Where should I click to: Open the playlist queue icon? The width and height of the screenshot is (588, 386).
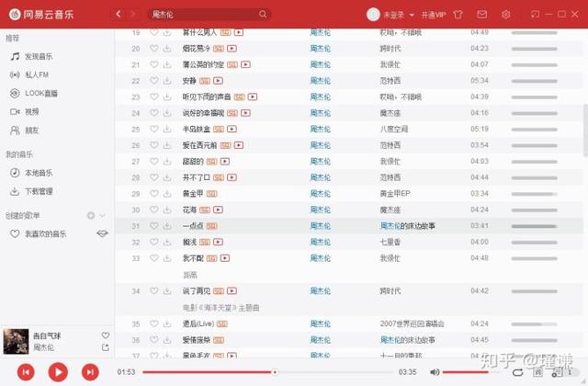coord(557,372)
